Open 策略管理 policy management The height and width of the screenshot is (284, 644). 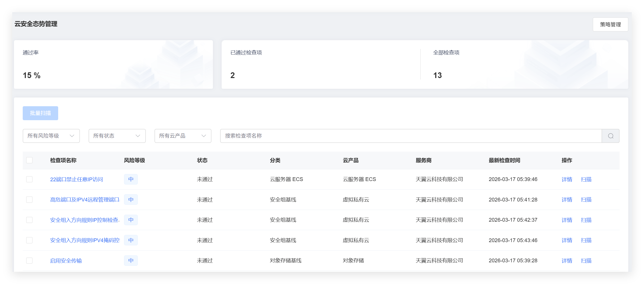point(610,24)
